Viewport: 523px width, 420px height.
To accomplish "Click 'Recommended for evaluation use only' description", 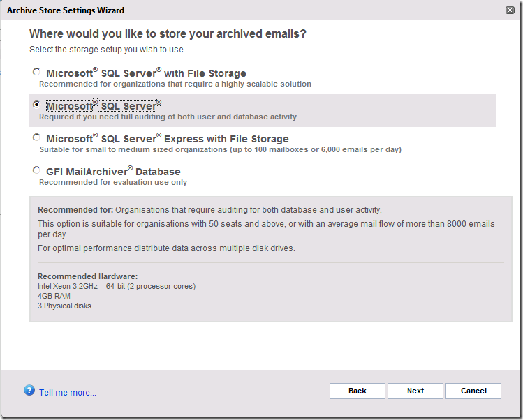I will [113, 182].
